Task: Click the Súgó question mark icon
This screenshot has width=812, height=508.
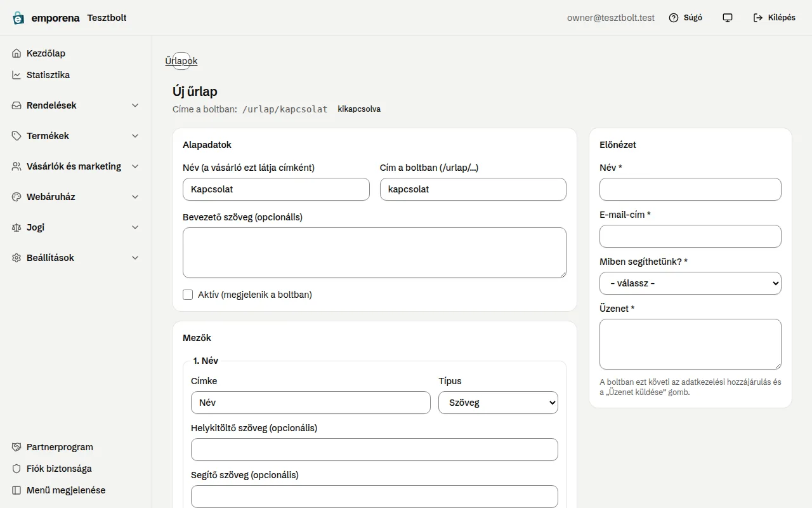Action: 674,18
